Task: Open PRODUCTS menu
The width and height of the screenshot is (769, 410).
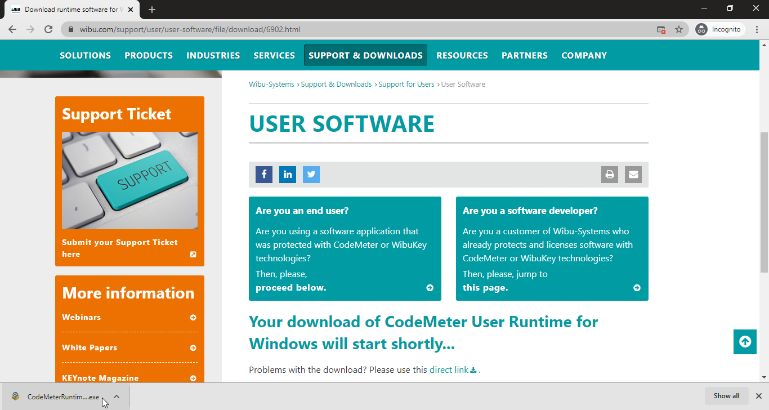Action: pos(149,55)
